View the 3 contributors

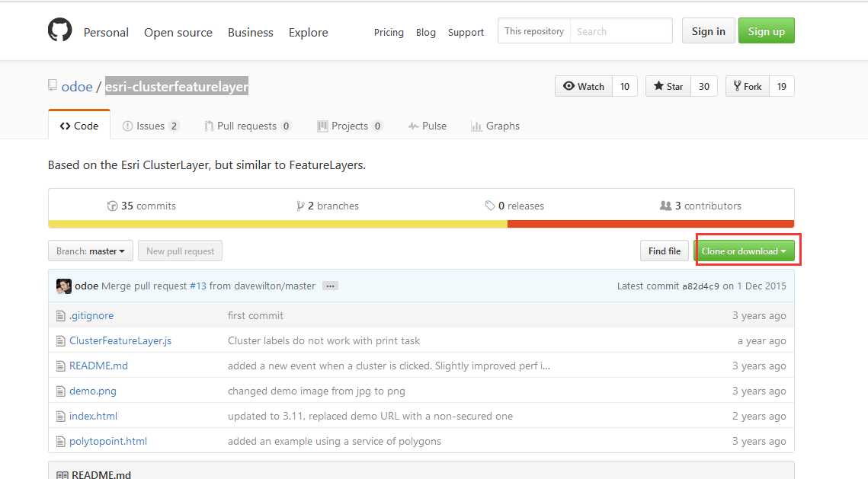[x=700, y=206]
